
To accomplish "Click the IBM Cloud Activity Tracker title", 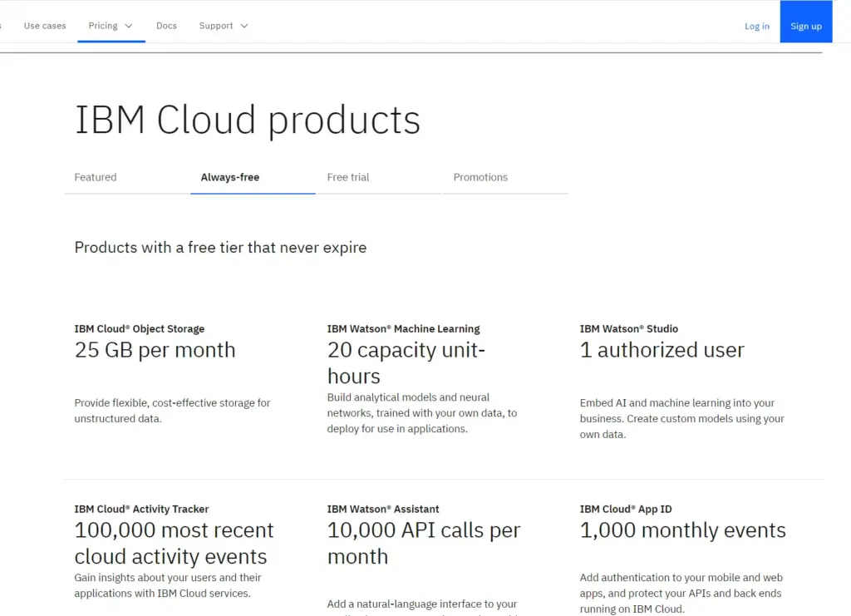I will click(x=141, y=509).
